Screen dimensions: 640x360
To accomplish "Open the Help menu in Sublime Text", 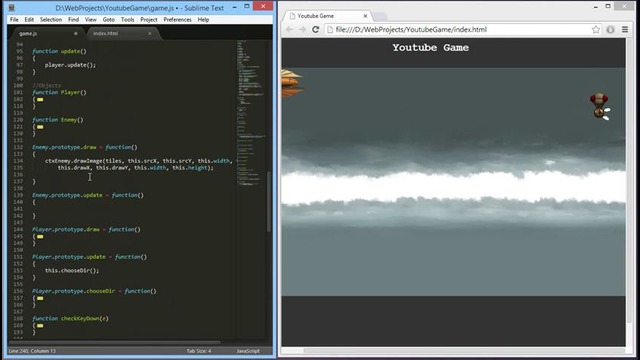I will [203, 20].
